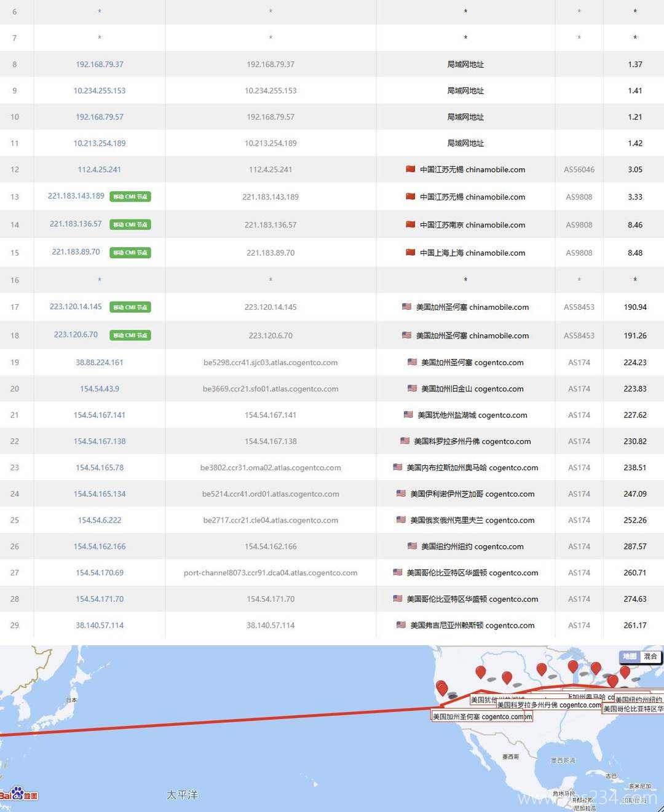Image resolution: width=664 pixels, height=812 pixels.
Task: Click hostname be5214.ccr41.ord01.atlas.cogentco.com
Action: coord(271,494)
